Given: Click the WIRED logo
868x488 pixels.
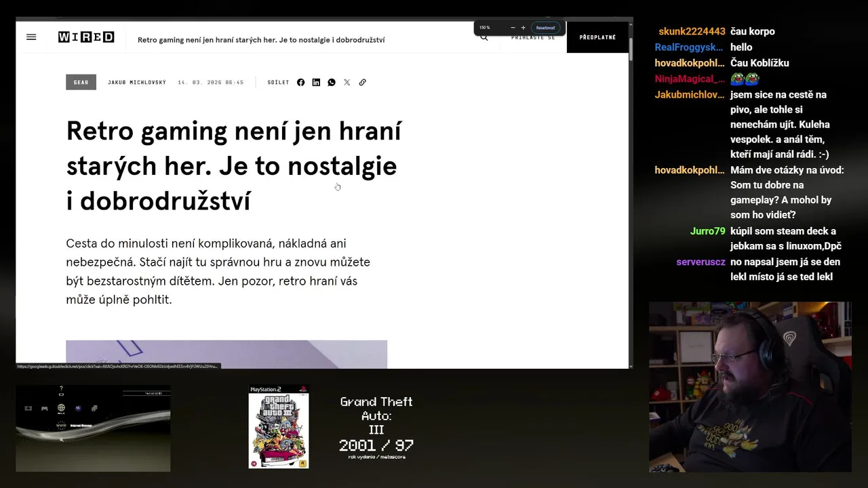Looking at the screenshot, I should click(86, 37).
